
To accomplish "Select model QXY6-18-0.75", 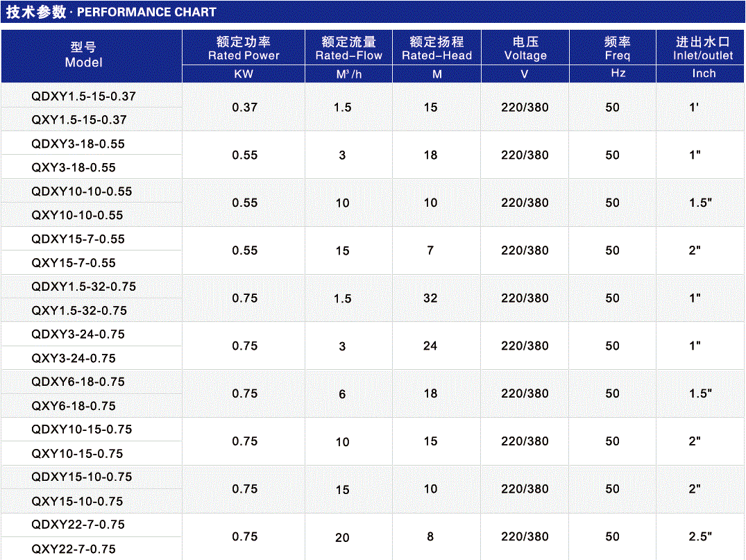I will pos(74,406).
